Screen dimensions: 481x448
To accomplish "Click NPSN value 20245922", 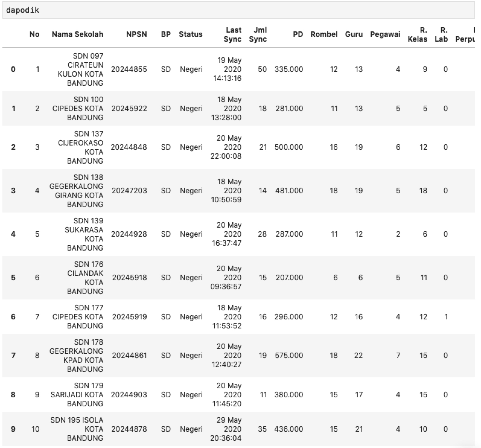I will pyautogui.click(x=129, y=108).
